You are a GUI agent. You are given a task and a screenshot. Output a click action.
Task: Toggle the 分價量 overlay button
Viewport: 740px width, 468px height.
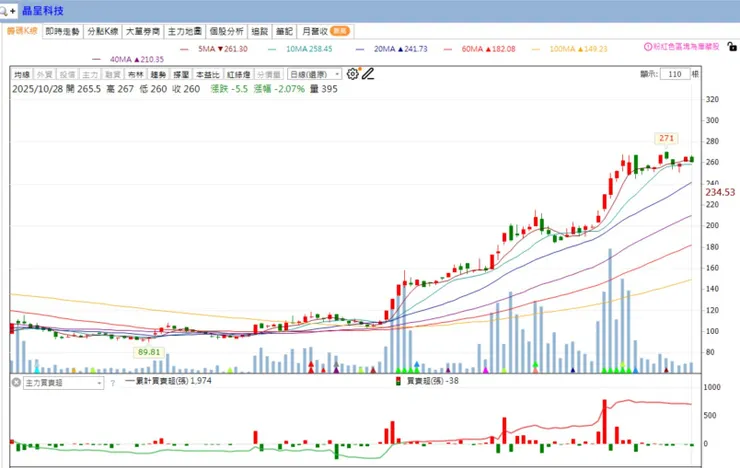click(x=269, y=75)
